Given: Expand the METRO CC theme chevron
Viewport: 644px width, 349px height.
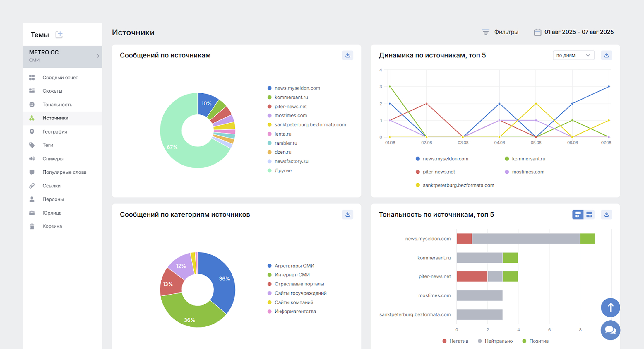Looking at the screenshot, I should [98, 56].
